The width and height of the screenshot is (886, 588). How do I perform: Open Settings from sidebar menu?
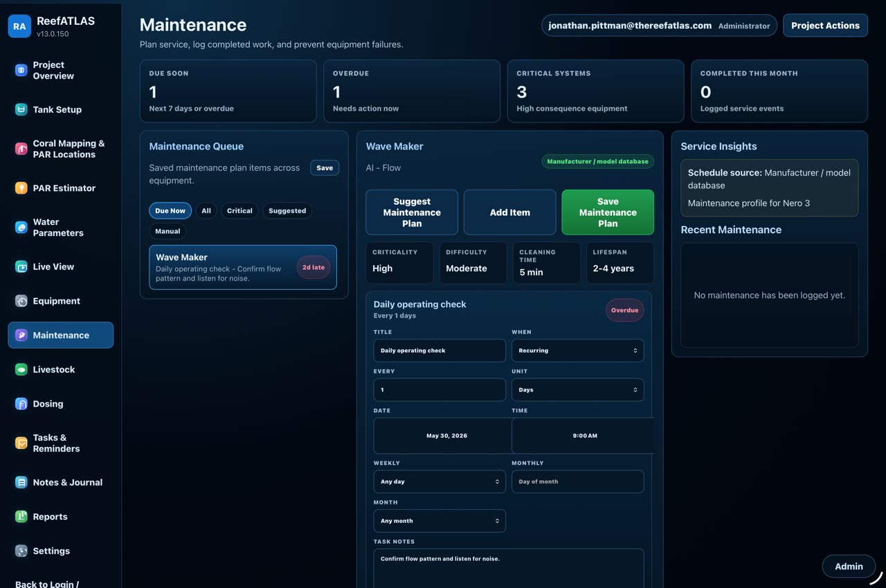tap(61, 551)
